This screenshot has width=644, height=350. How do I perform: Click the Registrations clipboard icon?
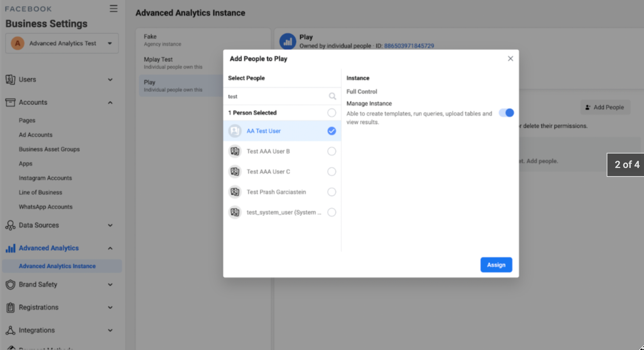10,307
